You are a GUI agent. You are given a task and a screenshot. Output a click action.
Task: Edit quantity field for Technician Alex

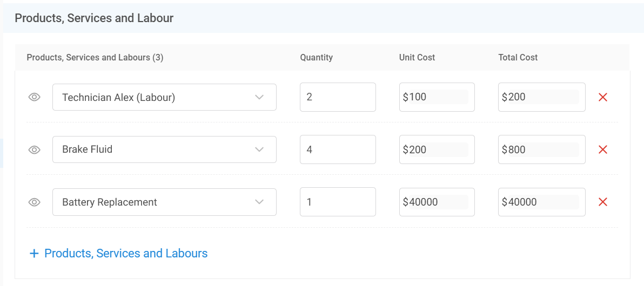338,97
